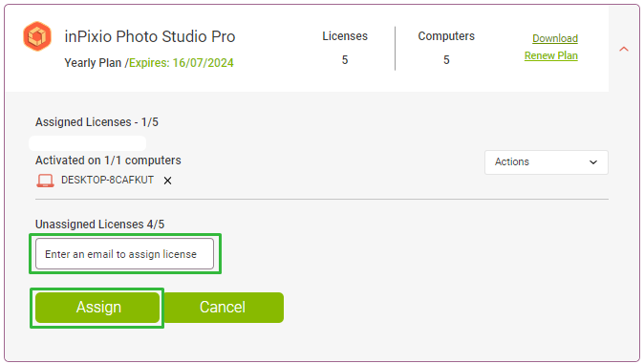Click the Licenses count value

click(345, 60)
